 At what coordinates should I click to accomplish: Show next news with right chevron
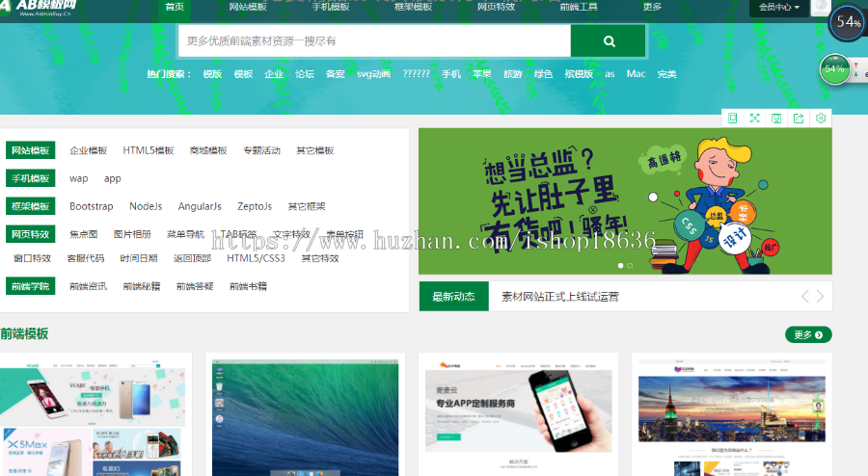click(x=820, y=297)
